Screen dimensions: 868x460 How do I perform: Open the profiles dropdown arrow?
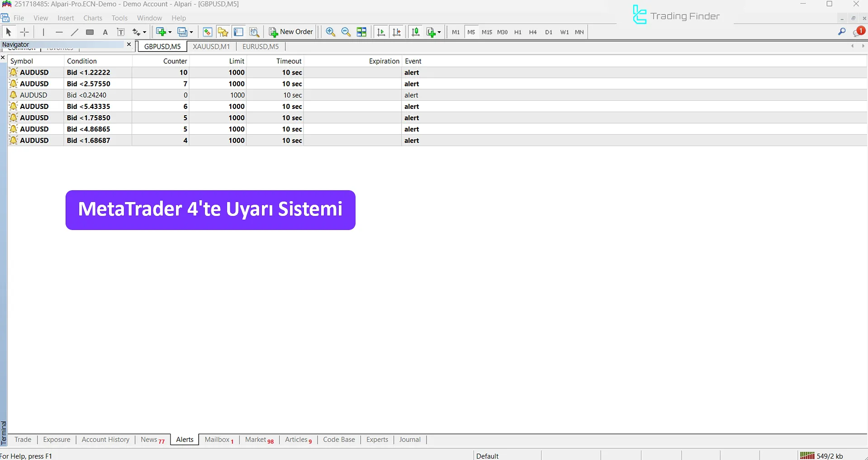192,32
